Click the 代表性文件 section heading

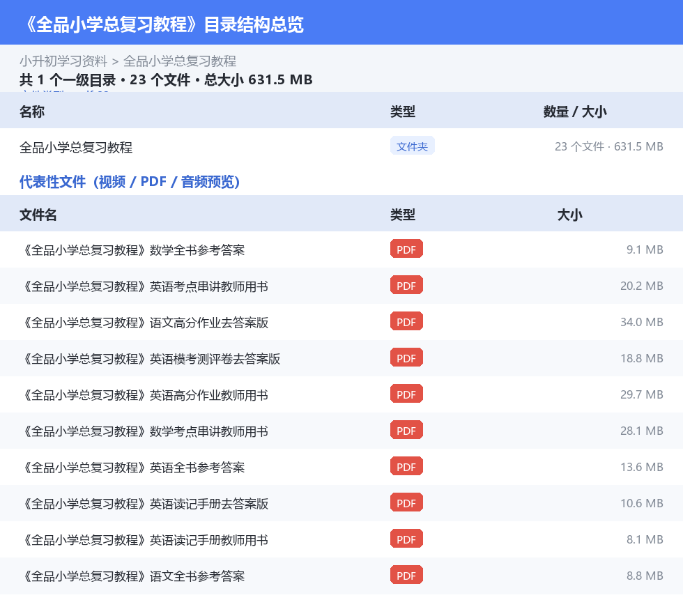130,182
